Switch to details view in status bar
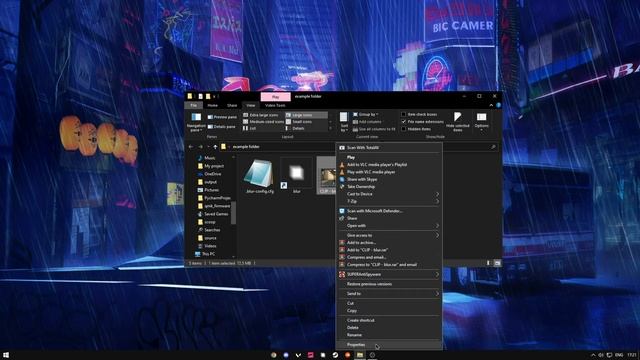 489,263
